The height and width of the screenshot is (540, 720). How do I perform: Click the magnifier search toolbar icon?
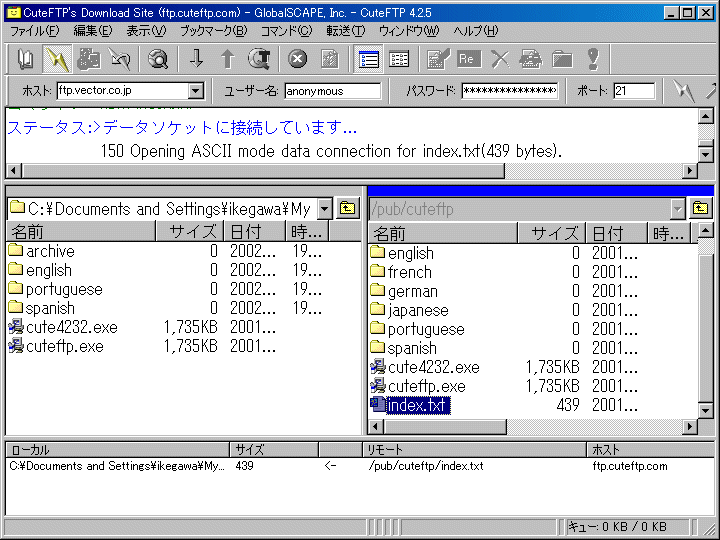click(x=158, y=59)
